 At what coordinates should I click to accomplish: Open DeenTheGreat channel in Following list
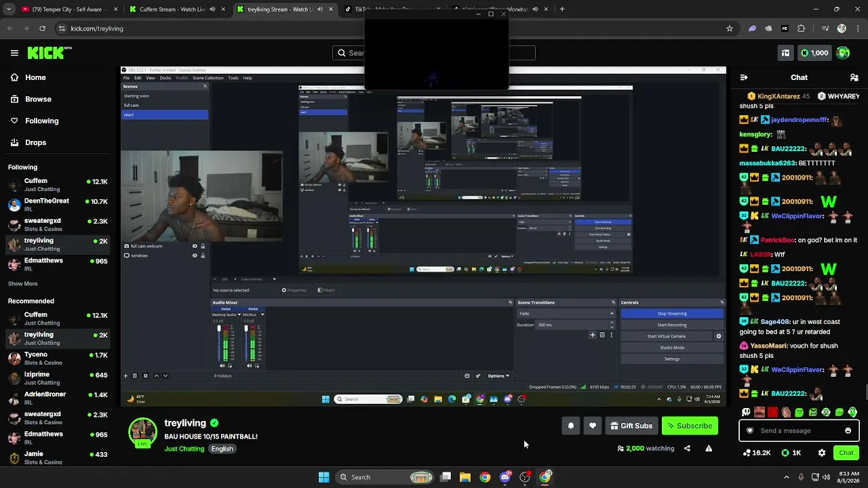58,205
